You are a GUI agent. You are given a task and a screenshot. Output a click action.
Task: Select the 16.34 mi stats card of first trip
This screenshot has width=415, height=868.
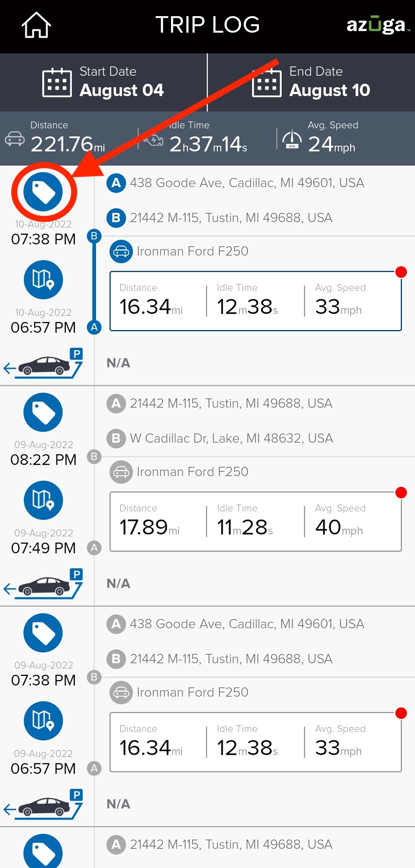coord(256,301)
